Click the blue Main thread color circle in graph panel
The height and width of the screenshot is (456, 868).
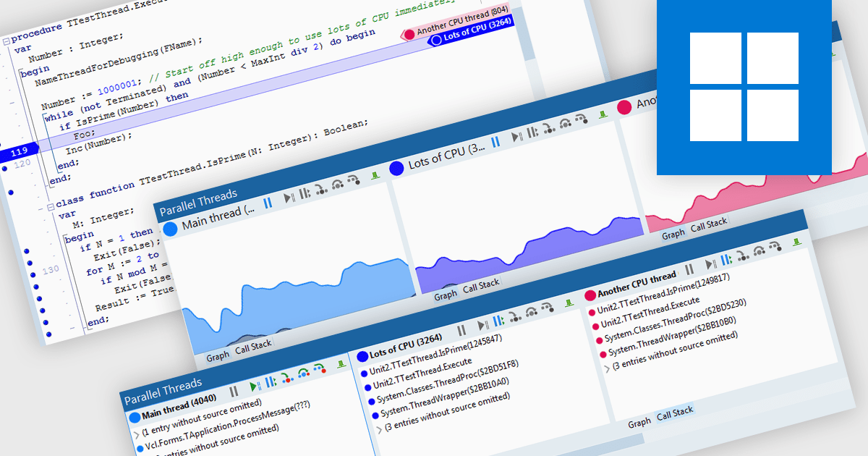tap(171, 229)
